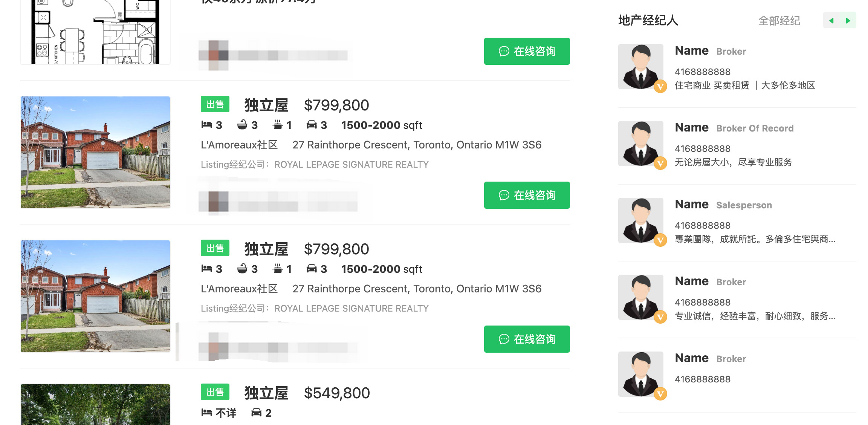868x425 pixels.
Task: Click the car garage icon in $549,800 listing
Action: point(257,413)
